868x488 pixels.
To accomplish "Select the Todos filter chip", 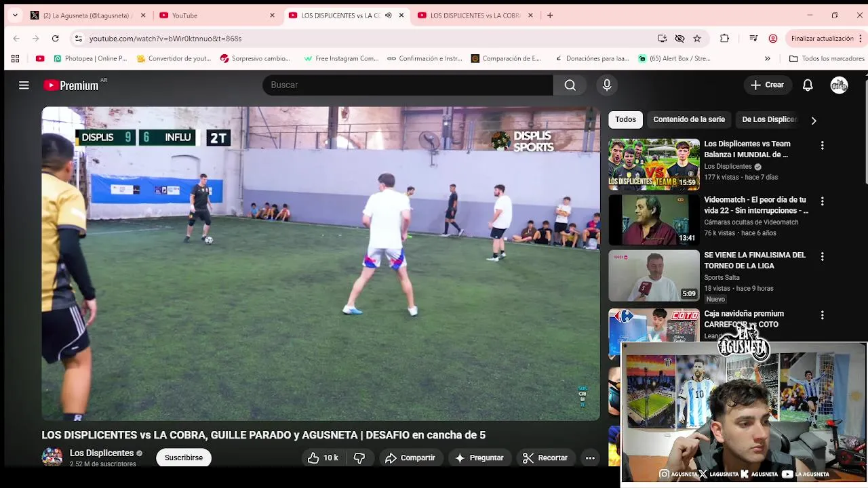I will pos(625,119).
